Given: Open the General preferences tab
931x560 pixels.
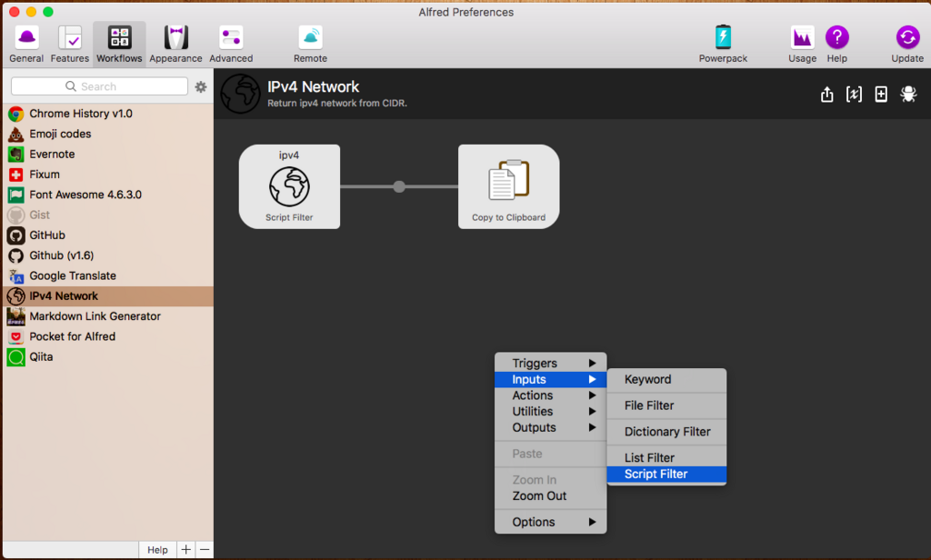Looking at the screenshot, I should 26,44.
